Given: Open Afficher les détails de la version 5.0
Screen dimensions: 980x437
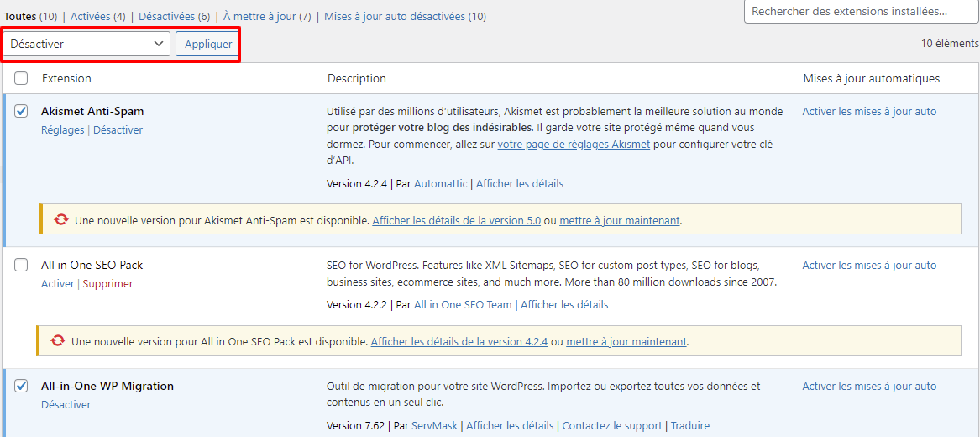Looking at the screenshot, I should tap(456, 221).
